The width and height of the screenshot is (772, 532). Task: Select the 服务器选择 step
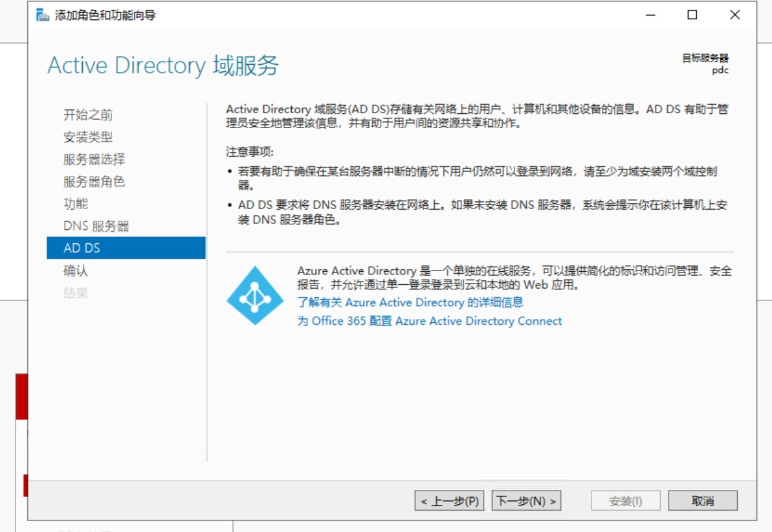coord(94,159)
